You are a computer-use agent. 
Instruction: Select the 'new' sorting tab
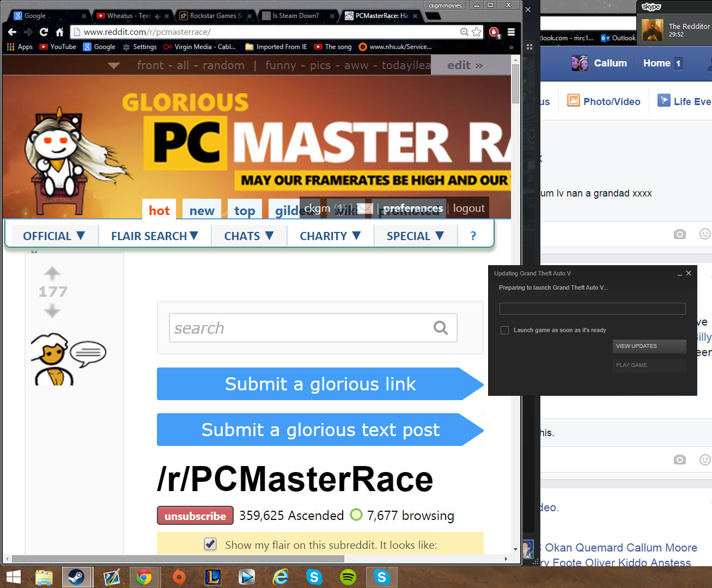[202, 210]
